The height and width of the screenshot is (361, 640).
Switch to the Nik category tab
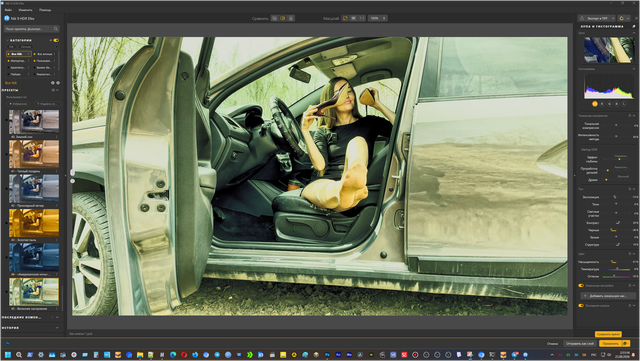(x=11, y=47)
